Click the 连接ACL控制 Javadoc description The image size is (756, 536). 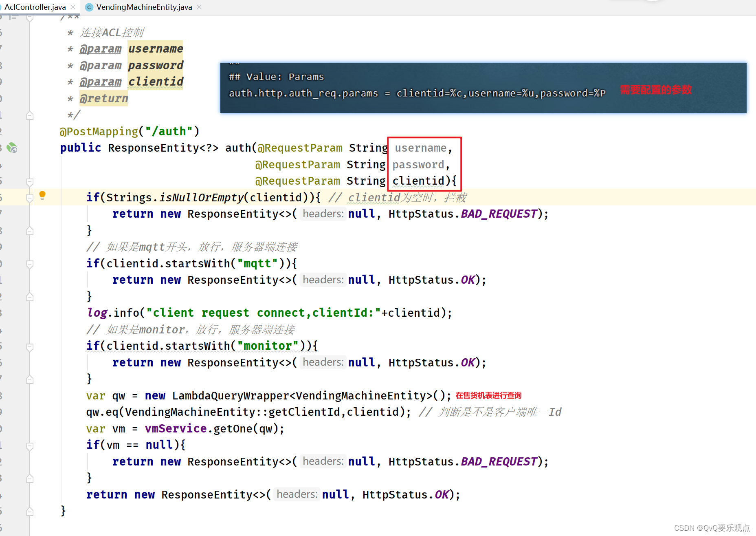112,32
